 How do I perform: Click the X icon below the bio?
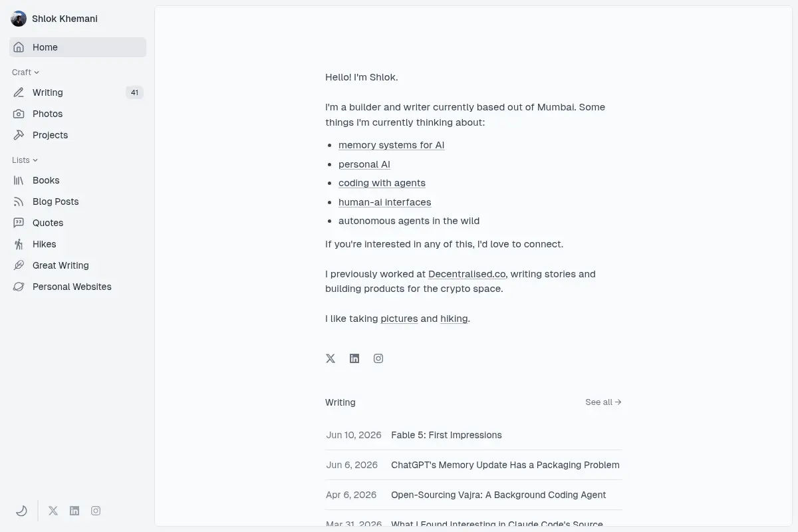point(331,358)
